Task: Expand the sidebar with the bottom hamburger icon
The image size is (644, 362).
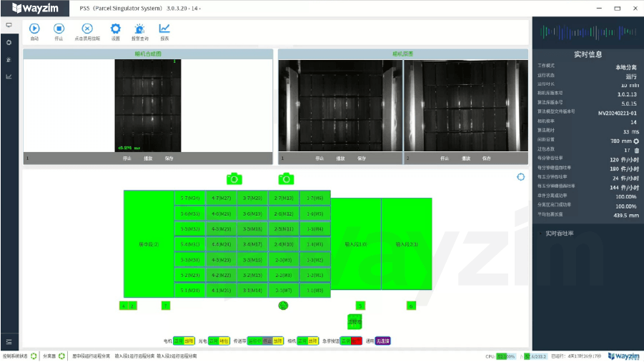Action: [x=9, y=342]
